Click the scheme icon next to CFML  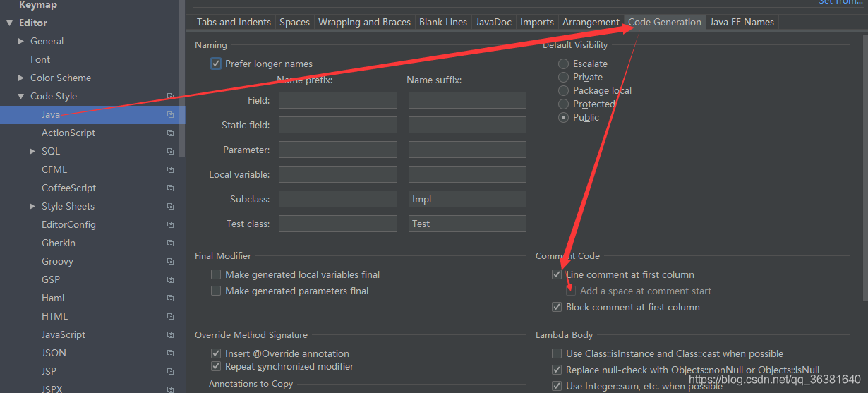(170, 169)
